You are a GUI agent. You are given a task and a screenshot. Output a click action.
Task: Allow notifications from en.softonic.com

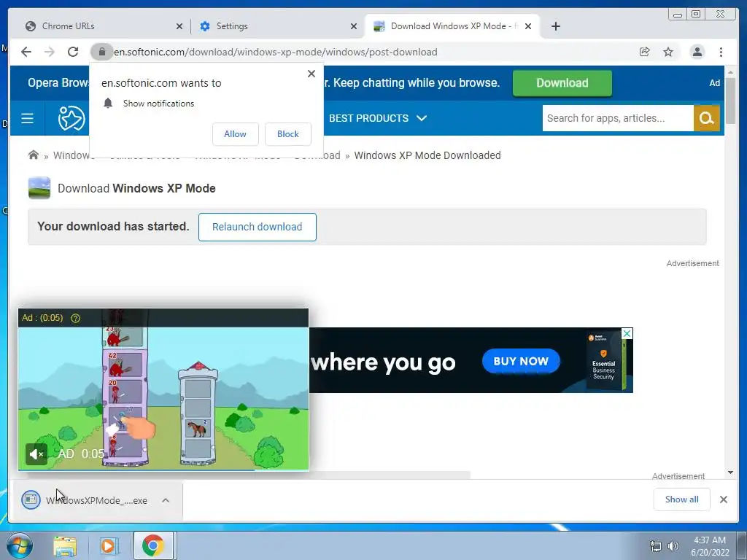[x=236, y=134]
